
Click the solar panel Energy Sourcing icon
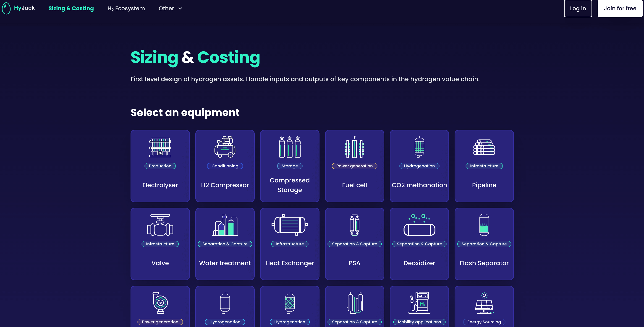[x=484, y=303]
